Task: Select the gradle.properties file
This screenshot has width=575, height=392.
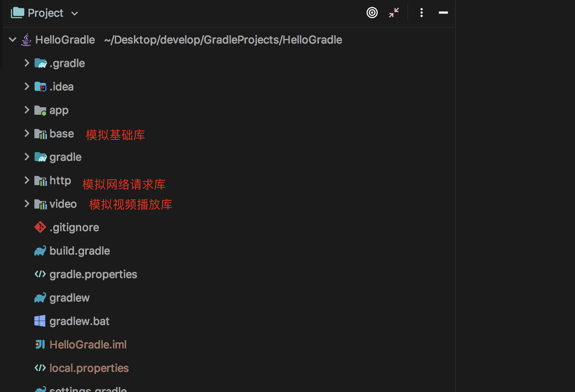Action: [93, 274]
